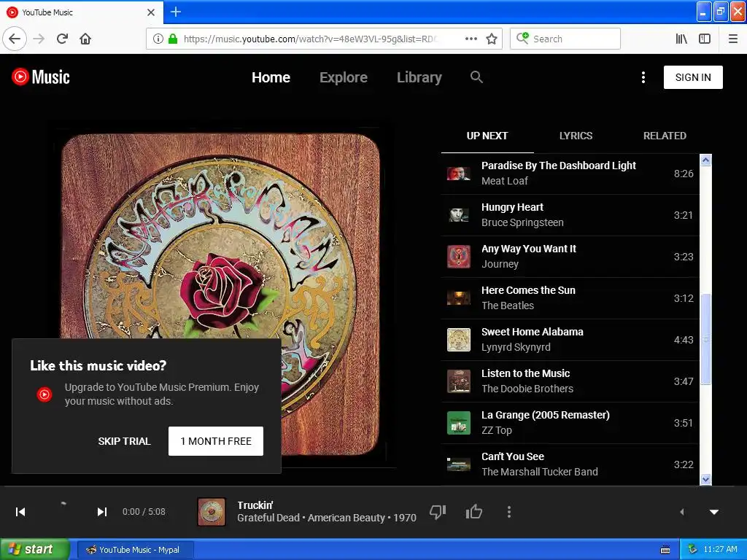Switch to the Explore section
The width and height of the screenshot is (747, 560).
coord(344,77)
